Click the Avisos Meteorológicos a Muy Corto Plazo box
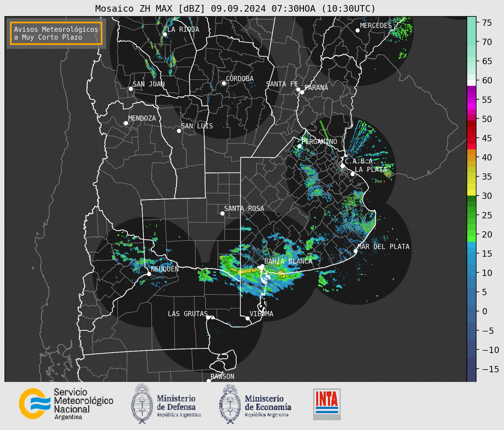This screenshot has width=504, height=430. coord(56,33)
